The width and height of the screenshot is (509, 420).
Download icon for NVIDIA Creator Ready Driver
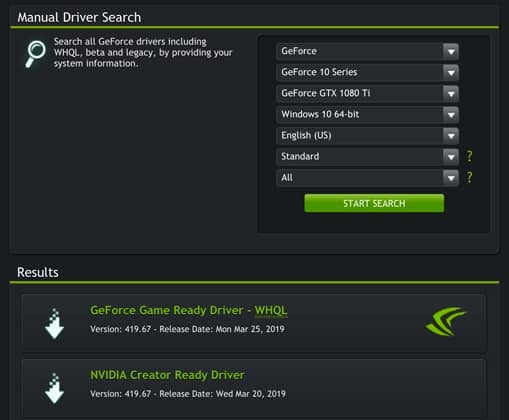pyautogui.click(x=54, y=388)
